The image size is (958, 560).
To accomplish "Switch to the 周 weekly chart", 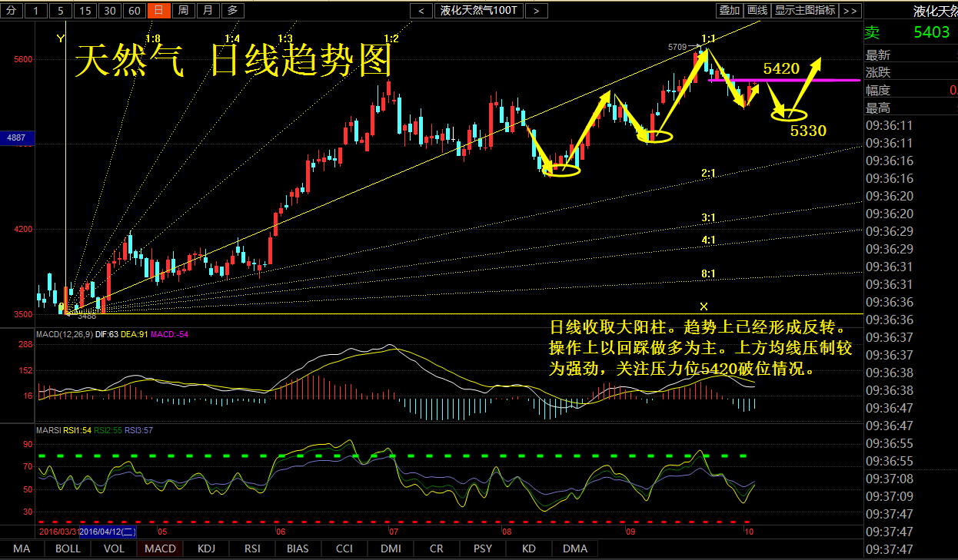I will tap(183, 10).
